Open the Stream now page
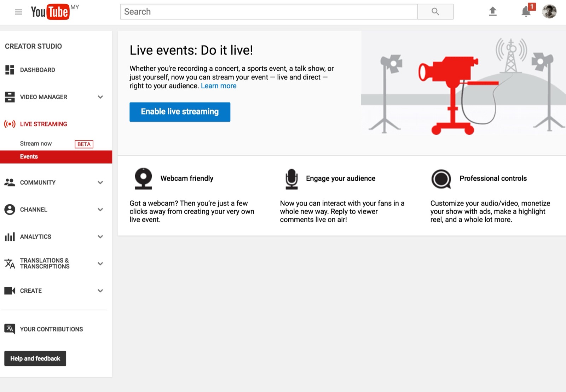 tap(36, 144)
